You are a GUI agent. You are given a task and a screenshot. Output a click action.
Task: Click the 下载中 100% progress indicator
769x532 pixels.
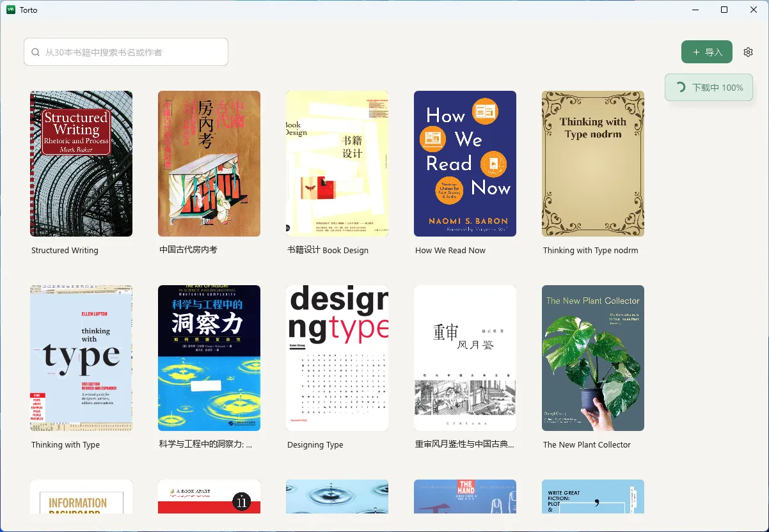(709, 87)
